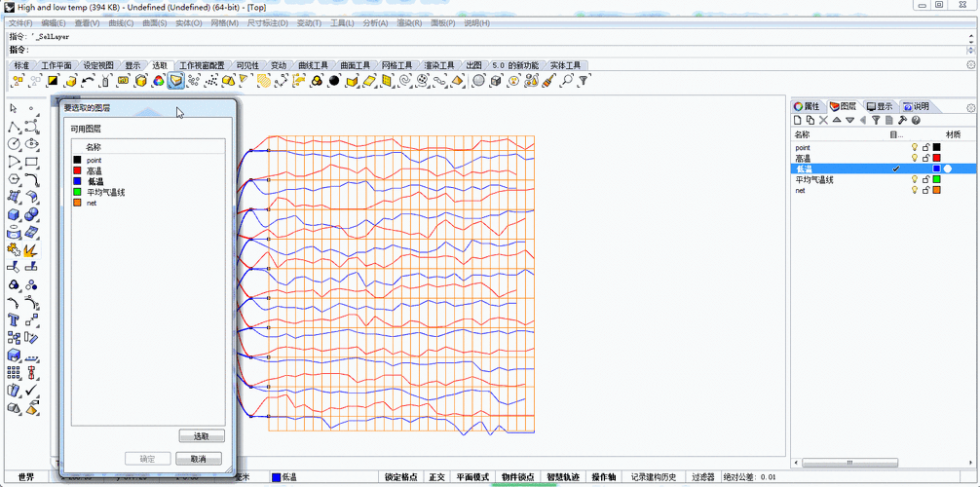Click the 选取 button in the dialog
980x487 pixels.
coord(201,436)
